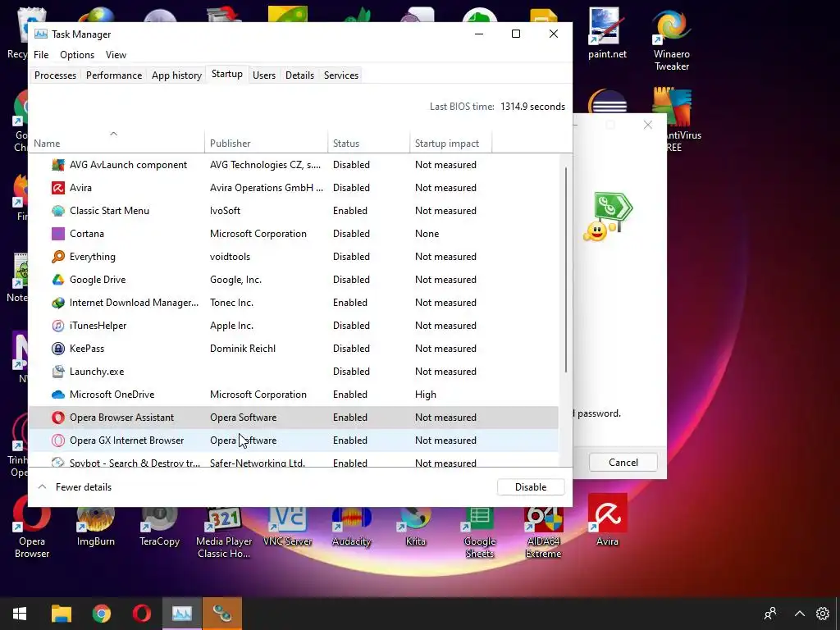Open the Winaero Tweaker desktop shortcut
Image resolution: width=840 pixels, height=630 pixels.
tap(672, 41)
